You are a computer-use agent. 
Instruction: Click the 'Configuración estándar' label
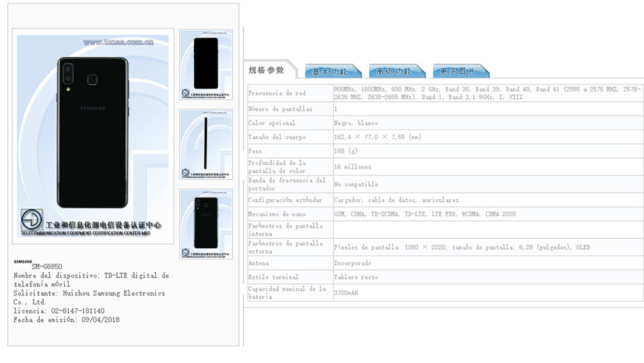pyautogui.click(x=285, y=201)
